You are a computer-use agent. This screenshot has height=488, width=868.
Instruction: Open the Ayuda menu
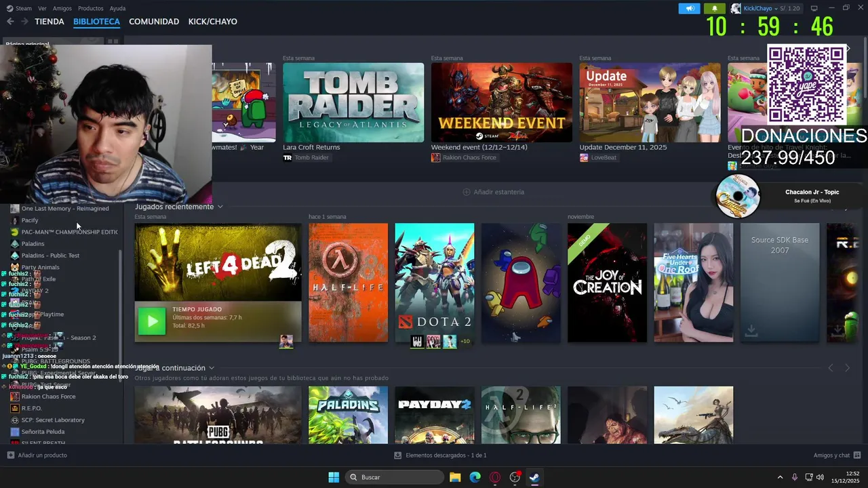tap(117, 8)
